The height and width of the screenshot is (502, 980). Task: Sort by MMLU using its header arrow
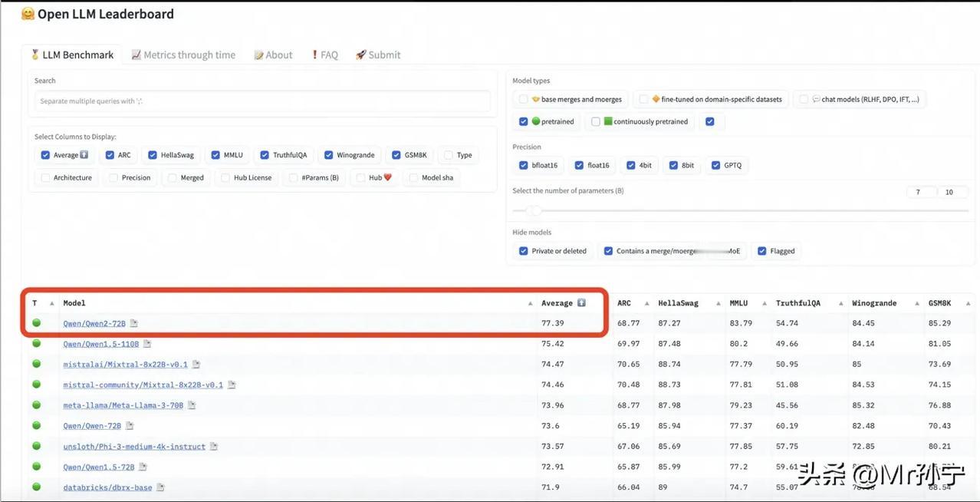(x=765, y=303)
